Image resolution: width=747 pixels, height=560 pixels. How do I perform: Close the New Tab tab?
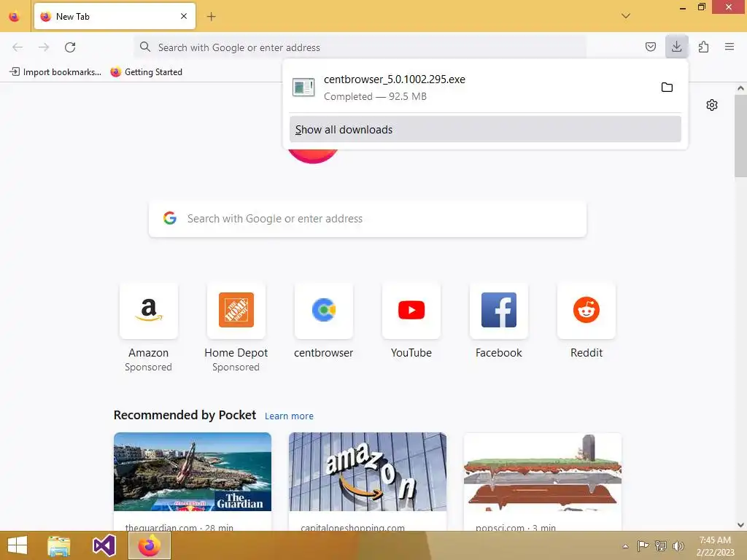(x=184, y=16)
